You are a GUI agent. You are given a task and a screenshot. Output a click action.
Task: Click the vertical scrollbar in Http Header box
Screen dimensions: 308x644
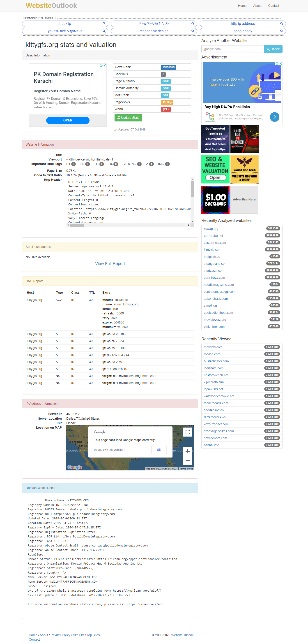click(192, 189)
